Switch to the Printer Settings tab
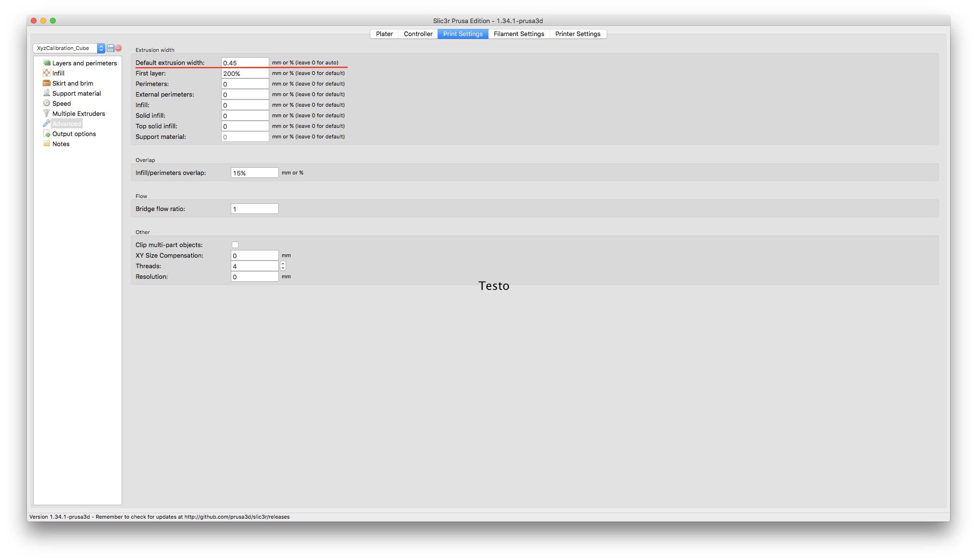This screenshot has height=560, width=977. [x=578, y=34]
